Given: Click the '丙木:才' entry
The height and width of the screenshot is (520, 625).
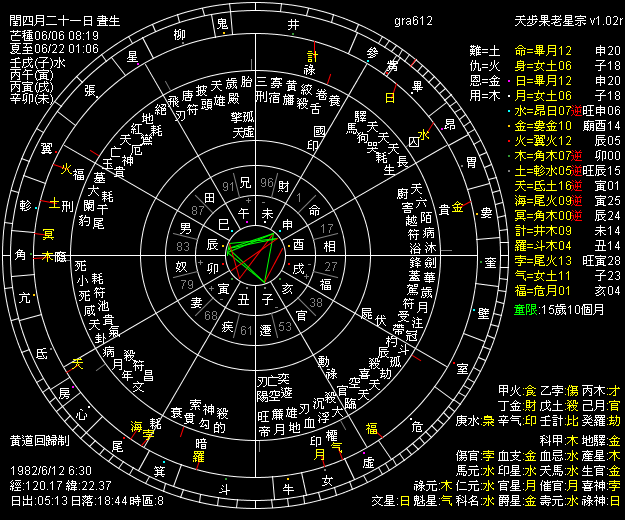Looking at the screenshot, I should (601, 391).
